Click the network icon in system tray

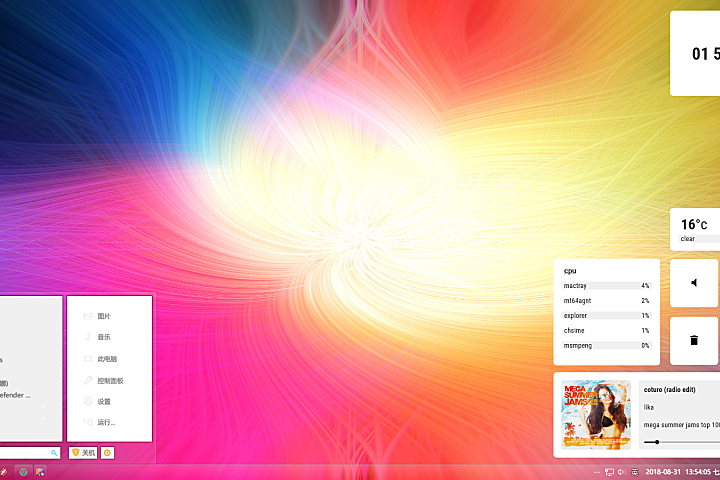click(609, 471)
